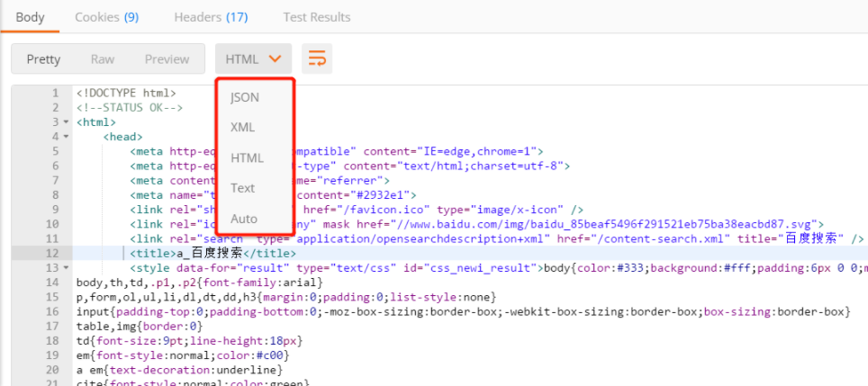Select the Raw view mode
868x386 pixels.
pos(103,59)
